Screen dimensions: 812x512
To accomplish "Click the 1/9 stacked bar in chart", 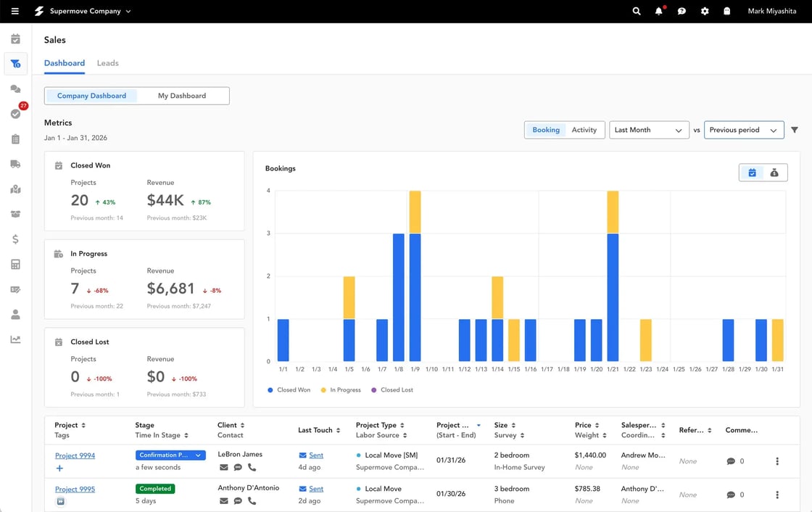I will pos(415,276).
